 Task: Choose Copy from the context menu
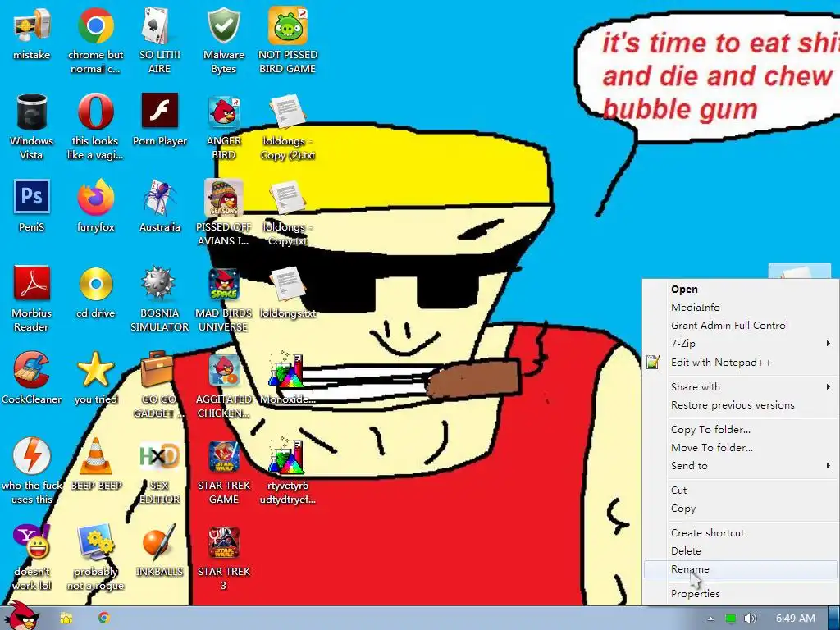coord(740,509)
